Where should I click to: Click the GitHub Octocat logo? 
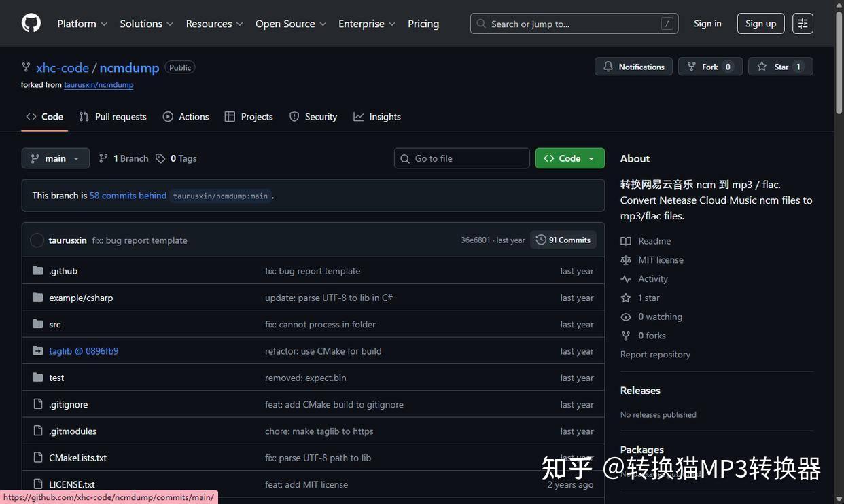coord(31,22)
